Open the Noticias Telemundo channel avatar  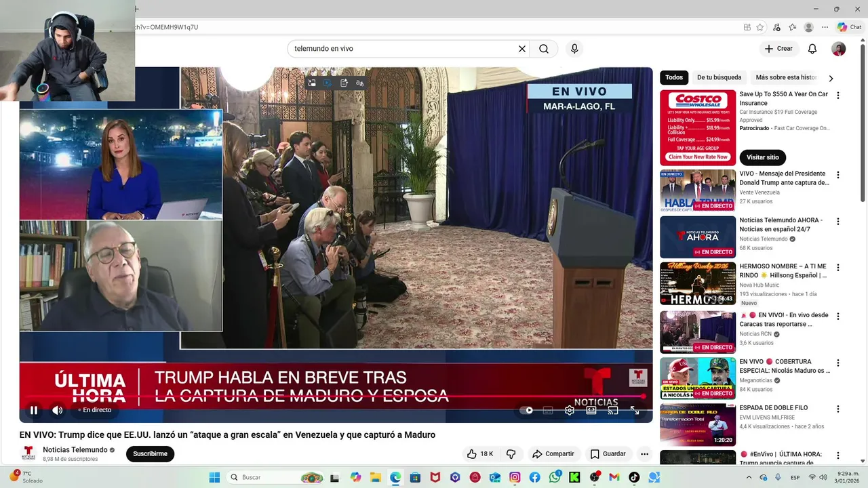(28, 453)
